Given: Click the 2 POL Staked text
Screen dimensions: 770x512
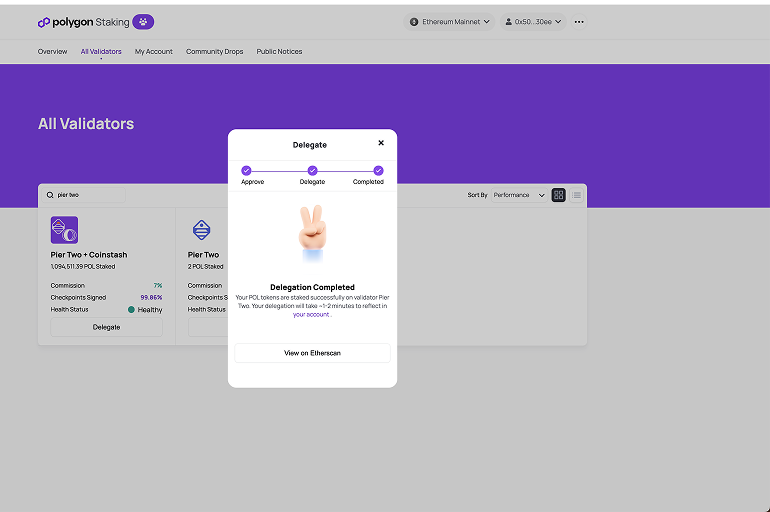Looking at the screenshot, I should click(205, 267).
